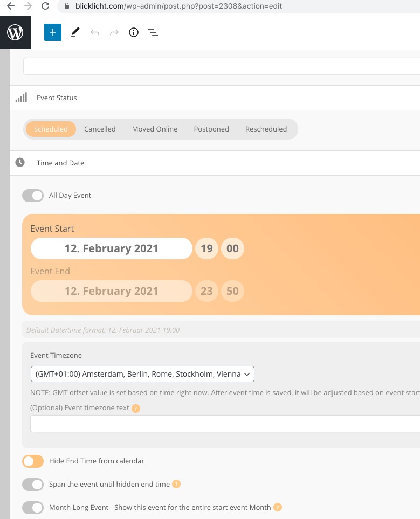This screenshot has width=420, height=519.
Task: Click the WordPress logo icon
Action: click(x=15, y=33)
